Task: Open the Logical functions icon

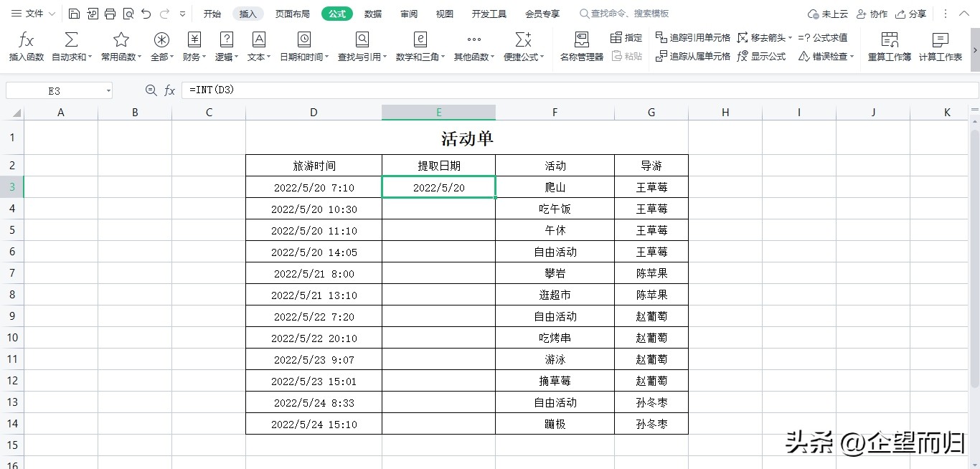Action: pyautogui.click(x=227, y=40)
